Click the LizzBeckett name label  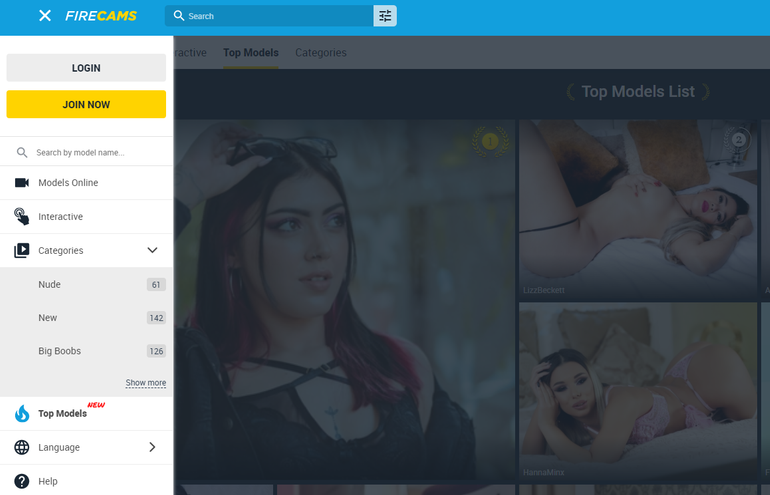pos(544,290)
